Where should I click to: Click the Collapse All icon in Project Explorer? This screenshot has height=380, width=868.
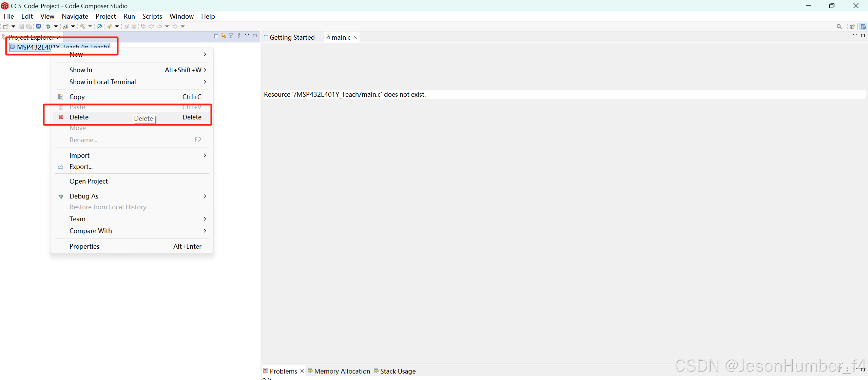(x=216, y=36)
